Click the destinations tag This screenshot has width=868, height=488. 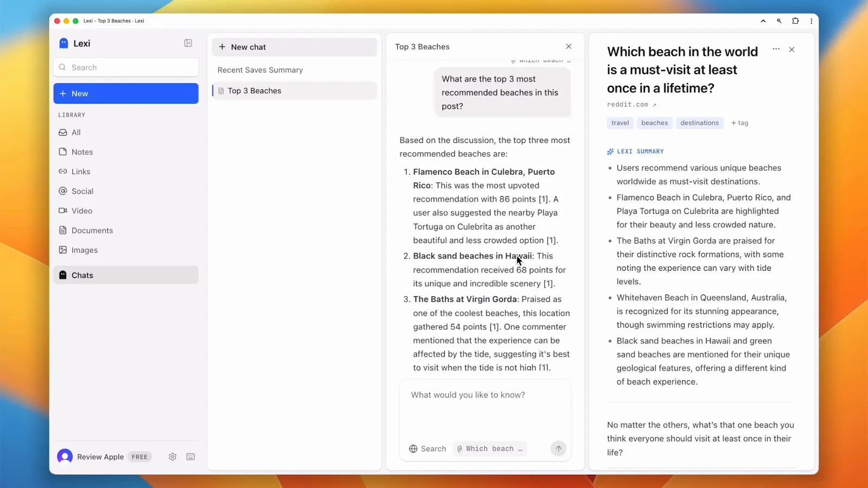click(x=699, y=123)
